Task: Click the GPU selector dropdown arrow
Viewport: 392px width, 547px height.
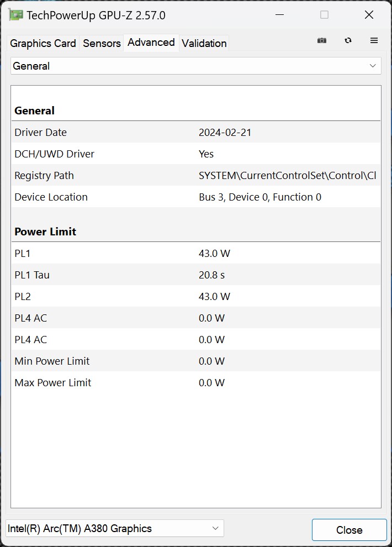Action: 215,529
